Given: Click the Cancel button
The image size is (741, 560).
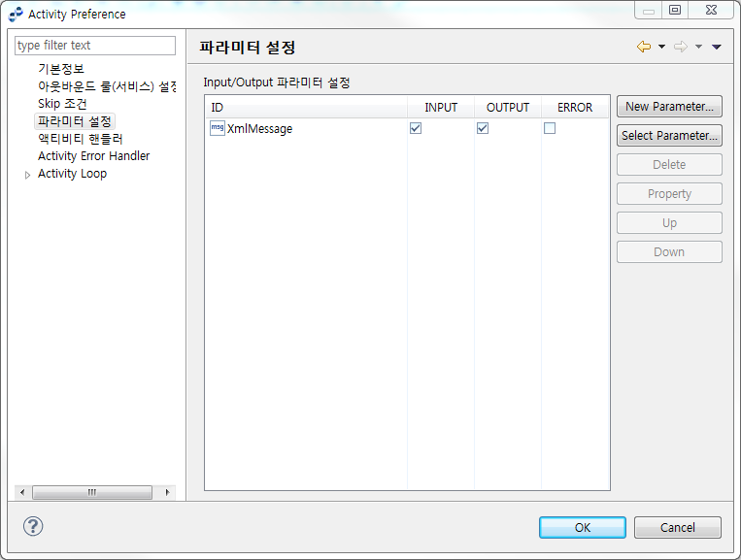Looking at the screenshot, I should pyautogui.click(x=677, y=527).
